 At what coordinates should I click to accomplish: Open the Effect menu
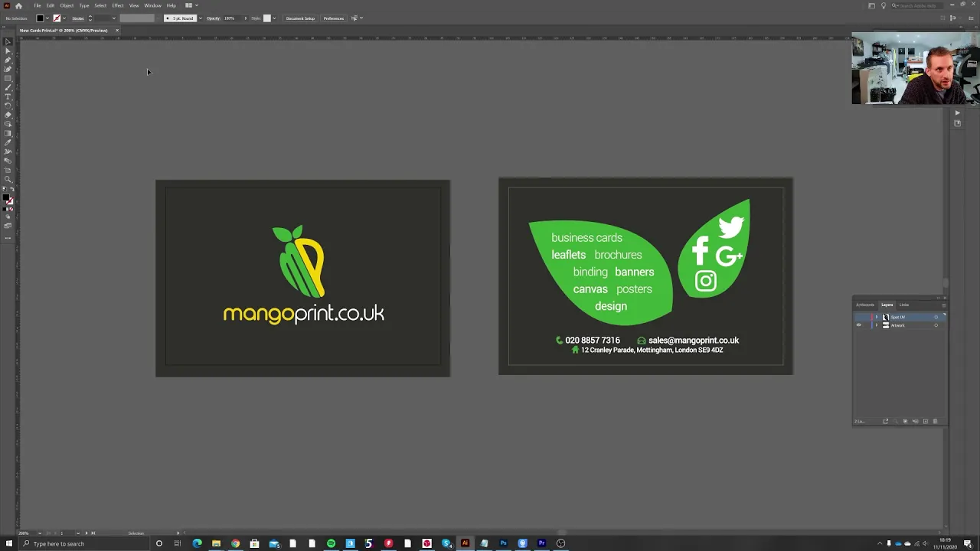(118, 5)
